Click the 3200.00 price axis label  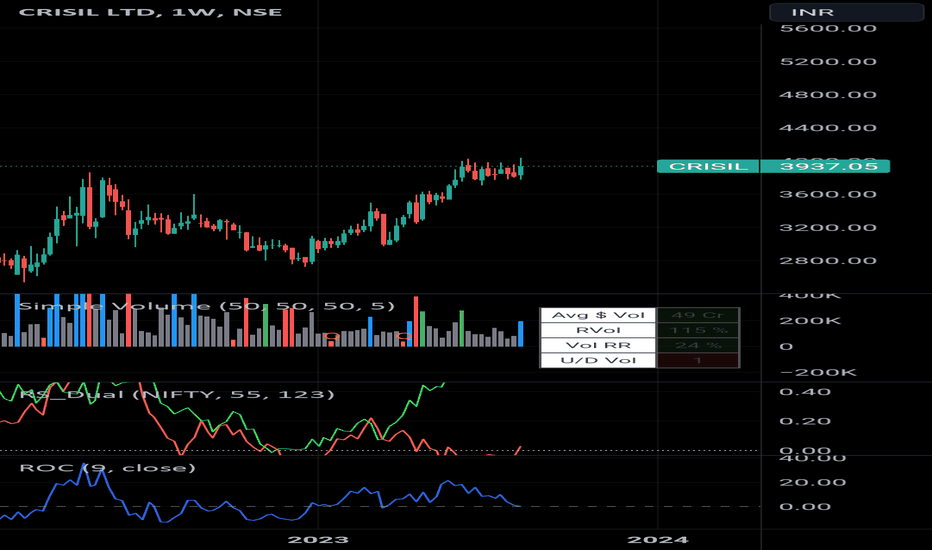828,228
